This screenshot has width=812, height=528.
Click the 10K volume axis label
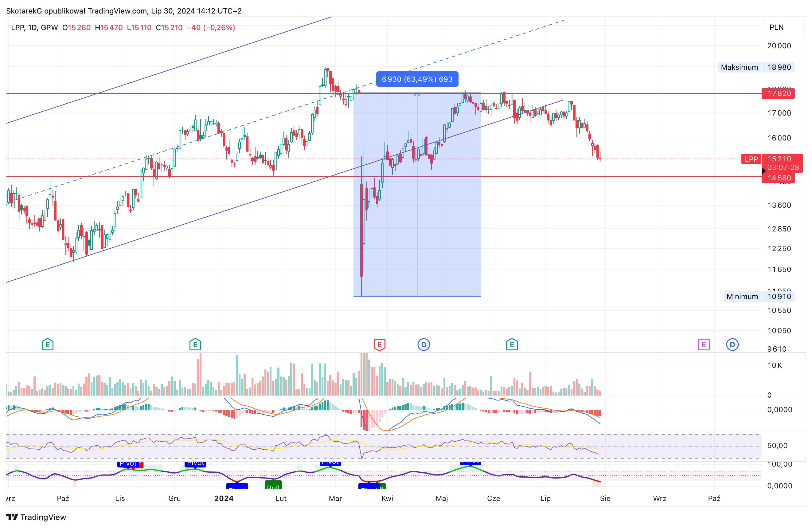pos(775,365)
